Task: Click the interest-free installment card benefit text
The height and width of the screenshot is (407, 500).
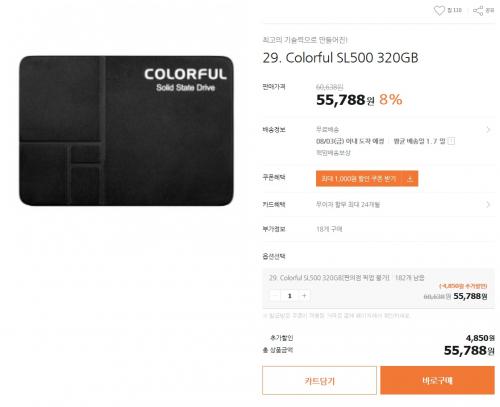Action: pyautogui.click(x=348, y=204)
